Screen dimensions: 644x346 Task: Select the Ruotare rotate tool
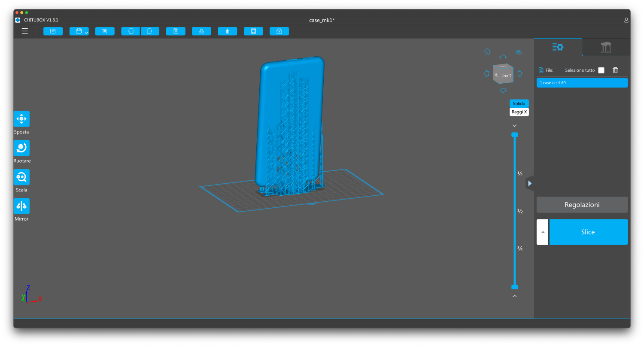click(21, 148)
